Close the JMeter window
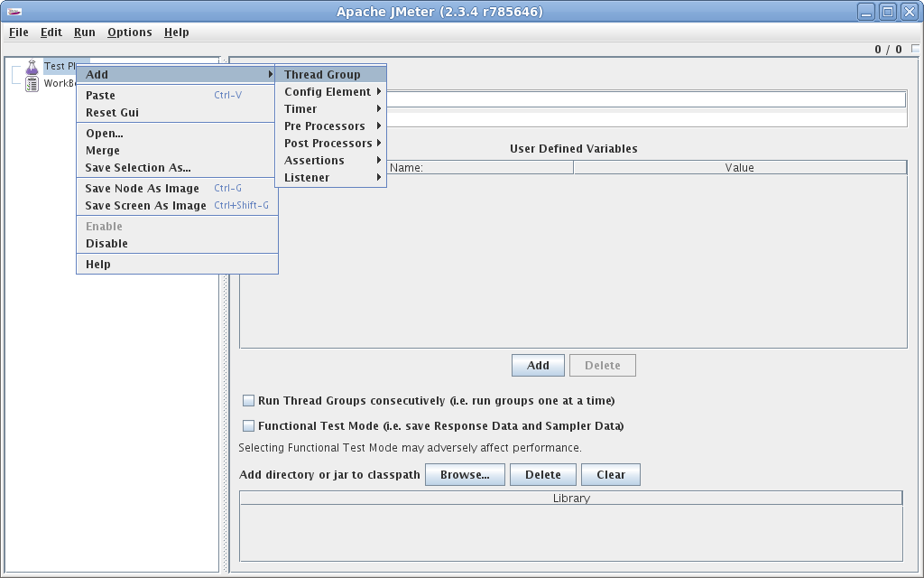This screenshot has width=924, height=578. (910, 12)
